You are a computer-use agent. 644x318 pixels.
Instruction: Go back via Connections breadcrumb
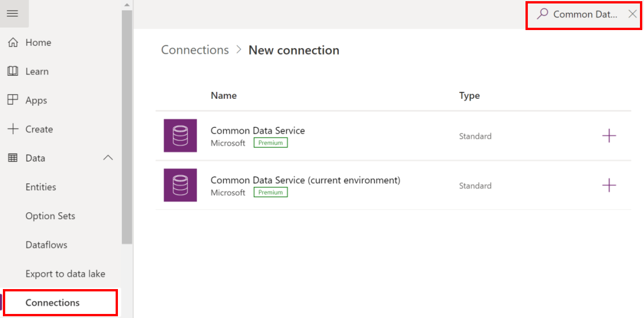pyautogui.click(x=195, y=50)
